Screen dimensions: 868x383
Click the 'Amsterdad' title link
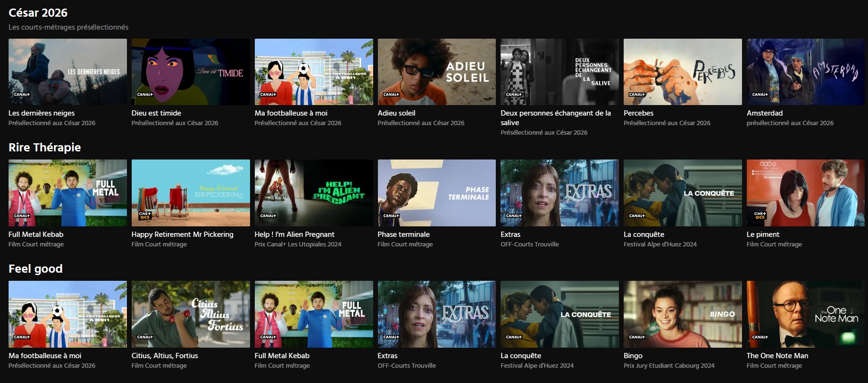[x=765, y=113]
